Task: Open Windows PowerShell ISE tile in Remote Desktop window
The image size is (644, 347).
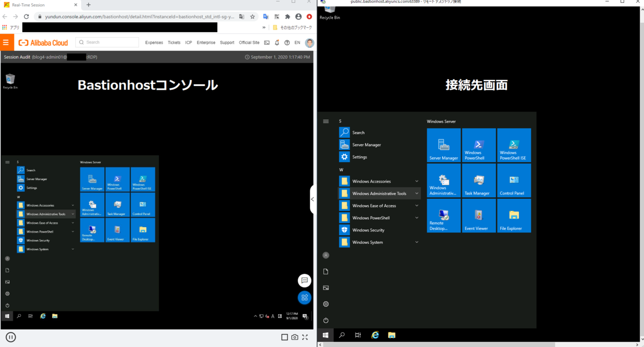Action: click(514, 145)
